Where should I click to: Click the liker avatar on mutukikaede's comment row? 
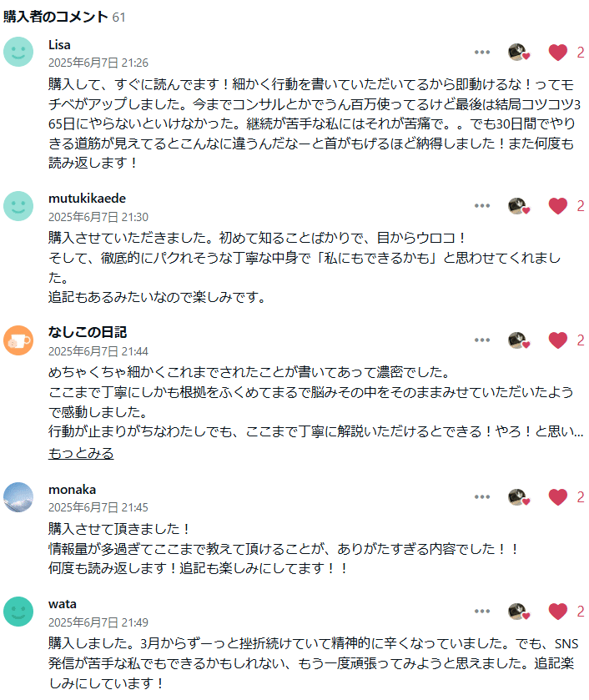pos(517,206)
